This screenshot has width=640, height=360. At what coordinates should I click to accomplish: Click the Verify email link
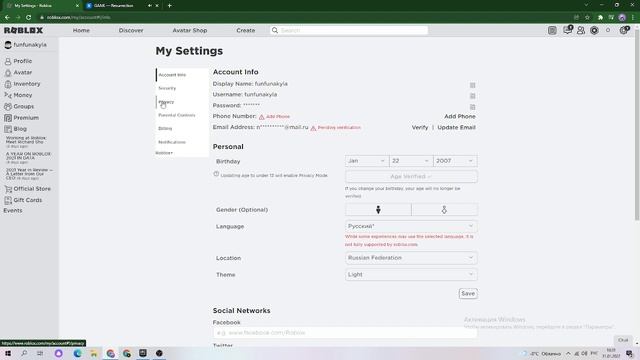click(420, 127)
